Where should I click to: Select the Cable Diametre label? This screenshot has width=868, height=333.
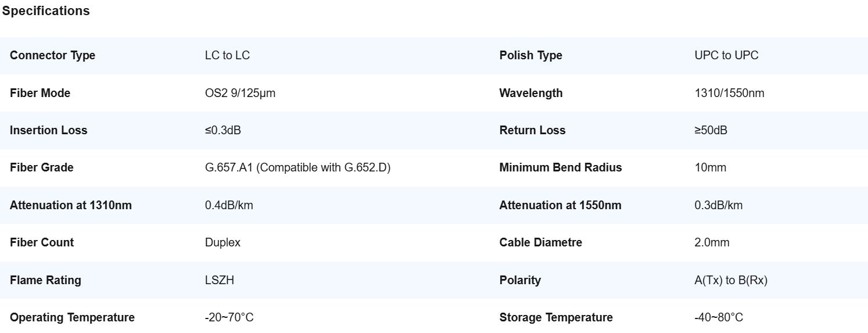pyautogui.click(x=540, y=242)
